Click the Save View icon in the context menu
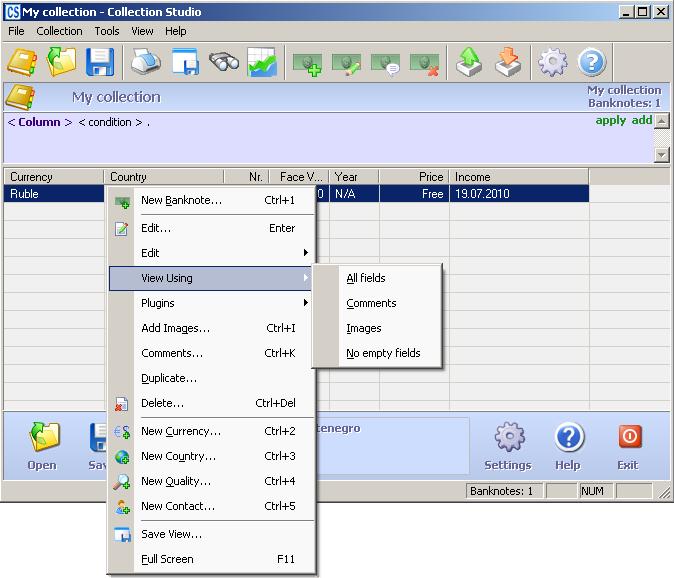 pyautogui.click(x=122, y=534)
